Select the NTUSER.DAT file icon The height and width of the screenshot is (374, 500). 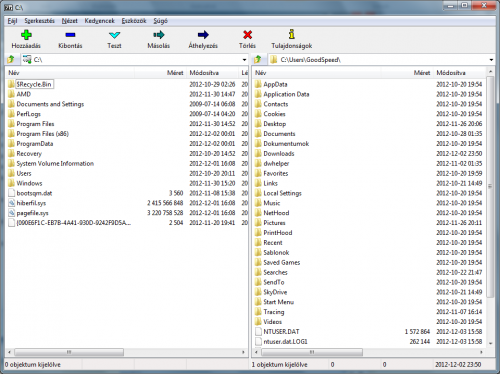click(258, 332)
